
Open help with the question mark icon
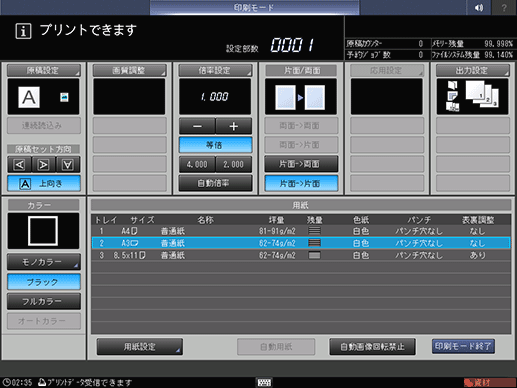click(504, 8)
